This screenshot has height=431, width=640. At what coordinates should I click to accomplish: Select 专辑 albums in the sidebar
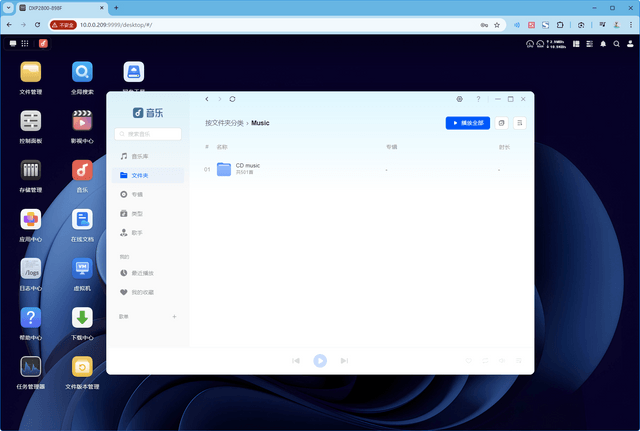tap(148, 195)
